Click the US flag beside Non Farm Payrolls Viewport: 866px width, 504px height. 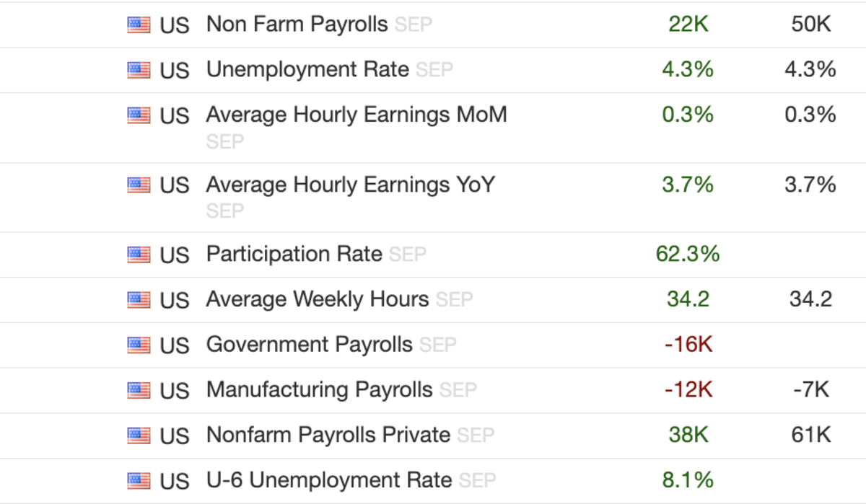click(139, 25)
